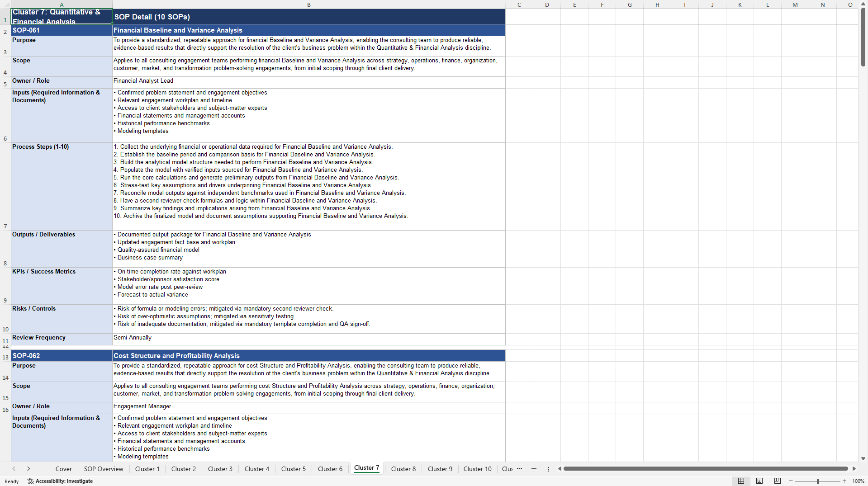Switch to Cluster 2 sheet
Image resolution: width=868 pixels, height=486 pixels.
(184, 469)
